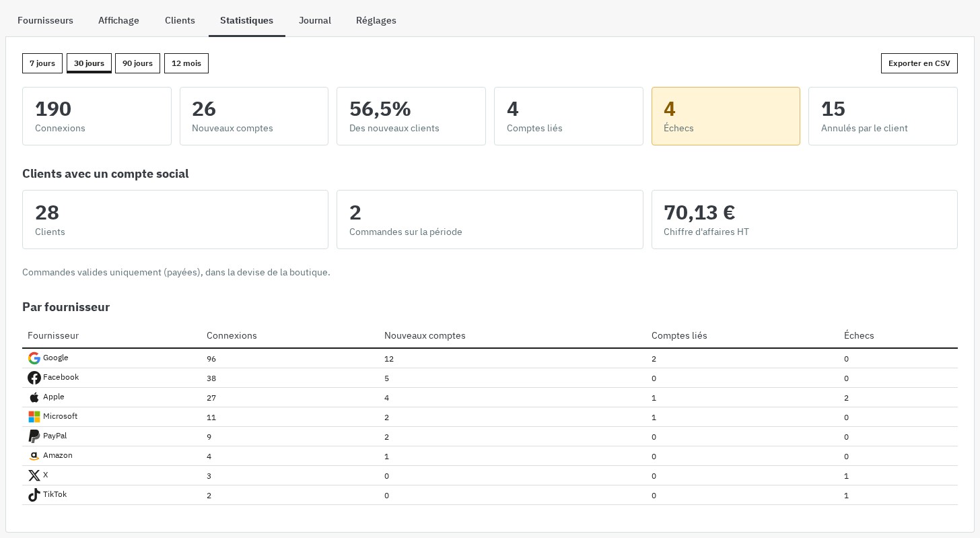Click the Fournisseur column header
980x538 pixels.
[x=53, y=335]
